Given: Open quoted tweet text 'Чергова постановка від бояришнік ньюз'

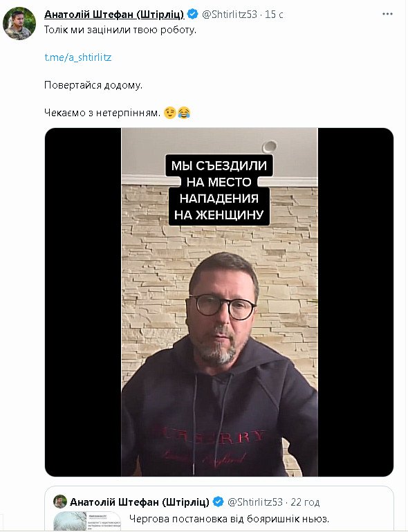Looking at the screenshot, I should 230,519.
